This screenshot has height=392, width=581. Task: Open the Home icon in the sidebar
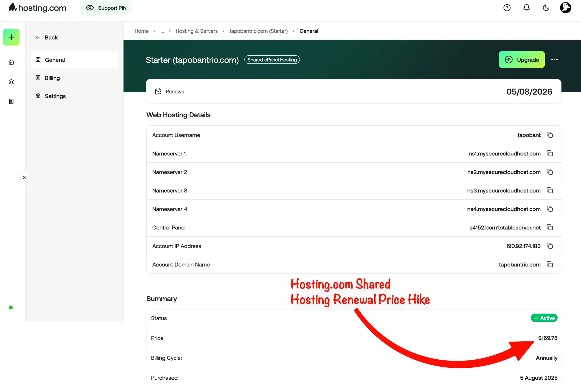coord(11,62)
